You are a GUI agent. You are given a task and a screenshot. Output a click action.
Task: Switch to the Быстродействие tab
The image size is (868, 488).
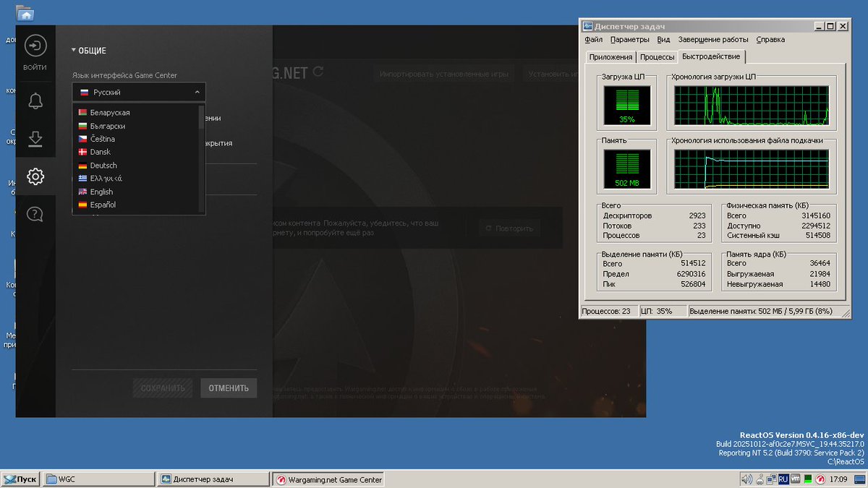click(x=710, y=56)
